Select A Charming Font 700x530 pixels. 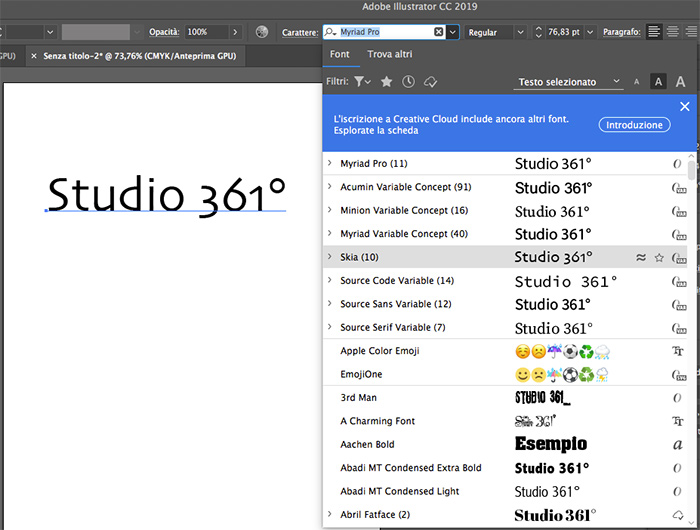(x=504, y=421)
